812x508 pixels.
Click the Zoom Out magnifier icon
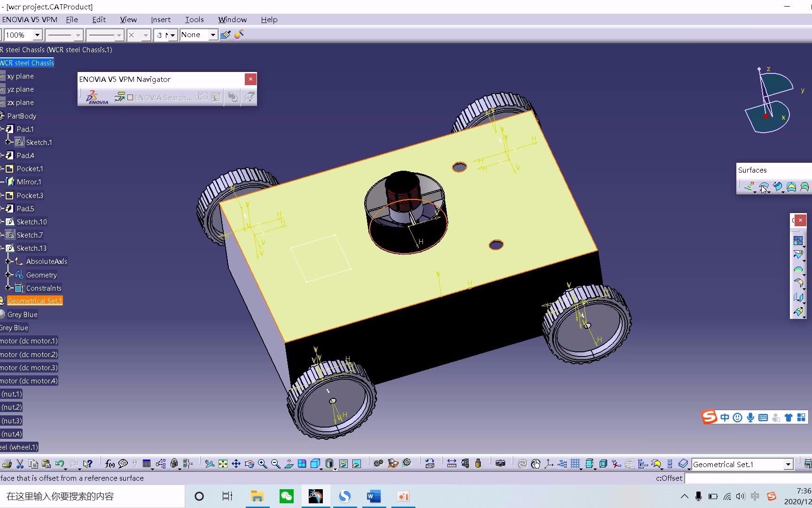[x=275, y=464]
